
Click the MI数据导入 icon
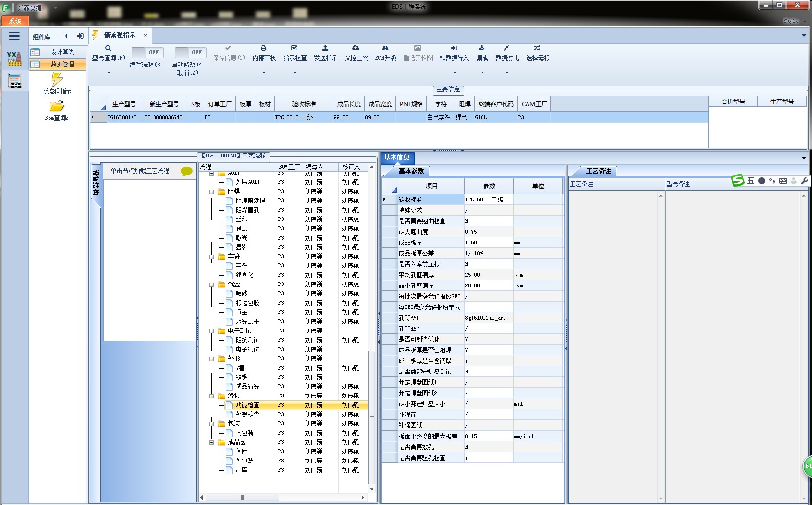tap(454, 48)
